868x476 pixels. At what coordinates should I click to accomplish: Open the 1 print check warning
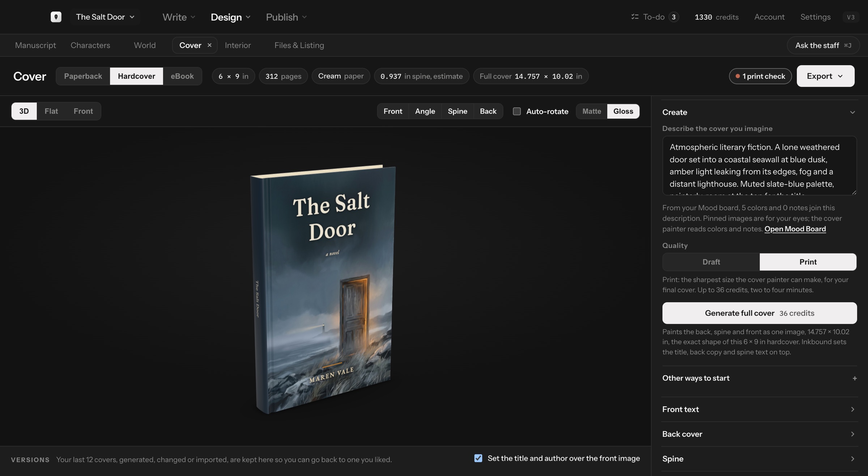760,76
